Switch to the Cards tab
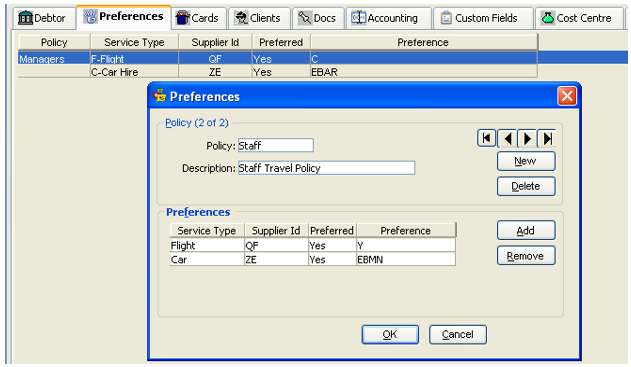 pos(199,18)
